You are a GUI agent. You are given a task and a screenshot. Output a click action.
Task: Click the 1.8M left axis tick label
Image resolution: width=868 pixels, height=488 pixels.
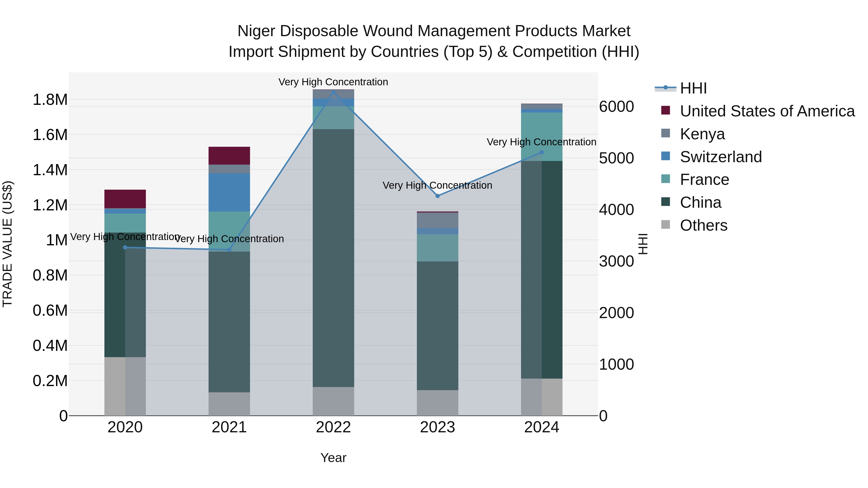[x=50, y=100]
